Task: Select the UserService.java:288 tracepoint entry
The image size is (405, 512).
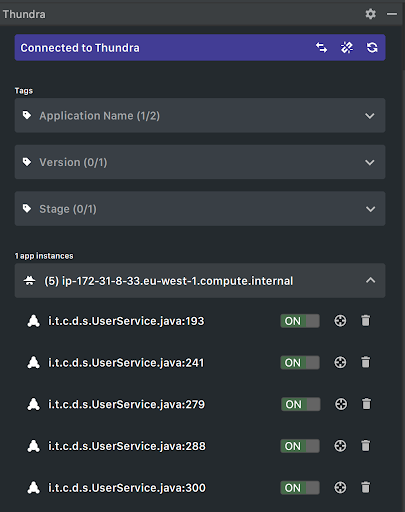Action: coord(127,446)
